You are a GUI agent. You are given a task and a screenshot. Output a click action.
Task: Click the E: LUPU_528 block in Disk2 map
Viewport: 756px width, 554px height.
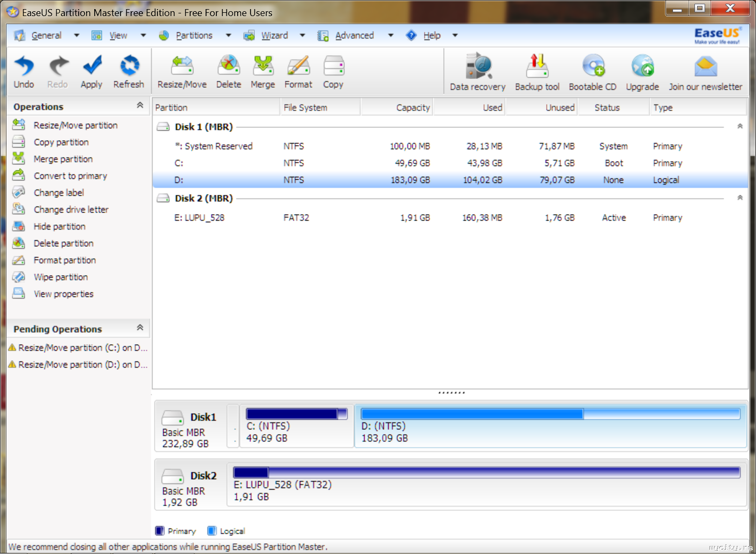487,484
